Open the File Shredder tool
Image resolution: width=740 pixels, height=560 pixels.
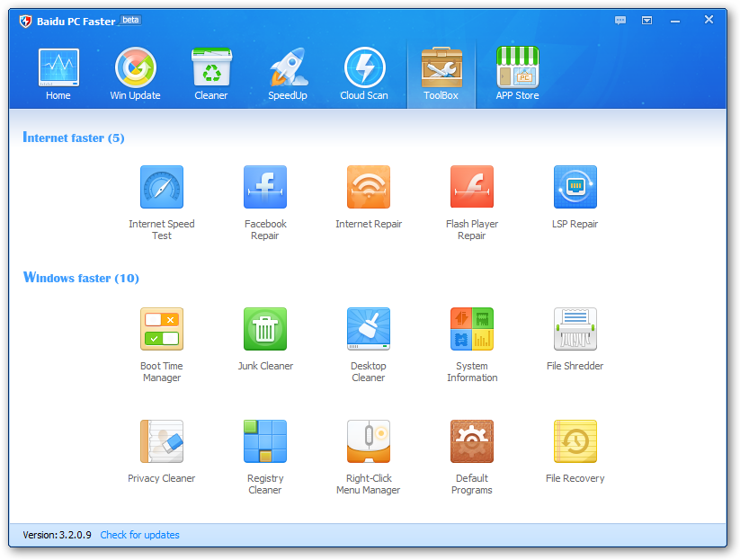tap(575, 339)
